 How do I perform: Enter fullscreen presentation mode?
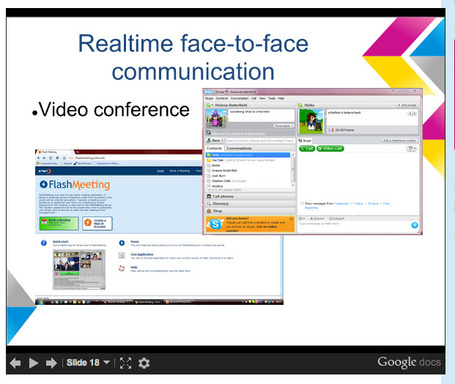(x=125, y=363)
